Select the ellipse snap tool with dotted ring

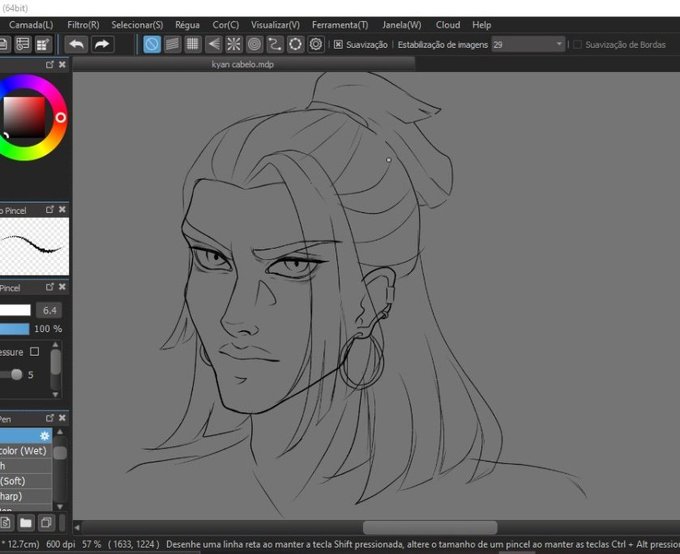click(295, 44)
